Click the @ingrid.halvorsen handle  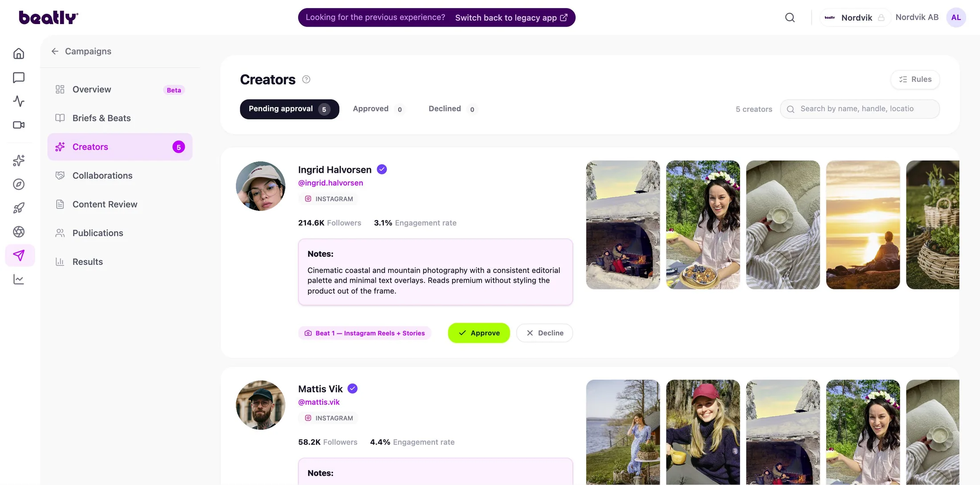click(x=331, y=183)
